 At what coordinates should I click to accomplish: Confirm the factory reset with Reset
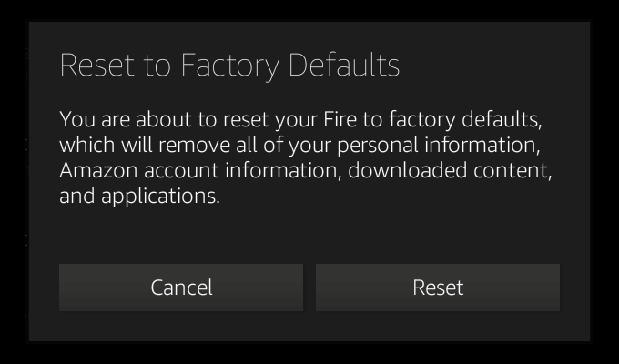click(438, 288)
